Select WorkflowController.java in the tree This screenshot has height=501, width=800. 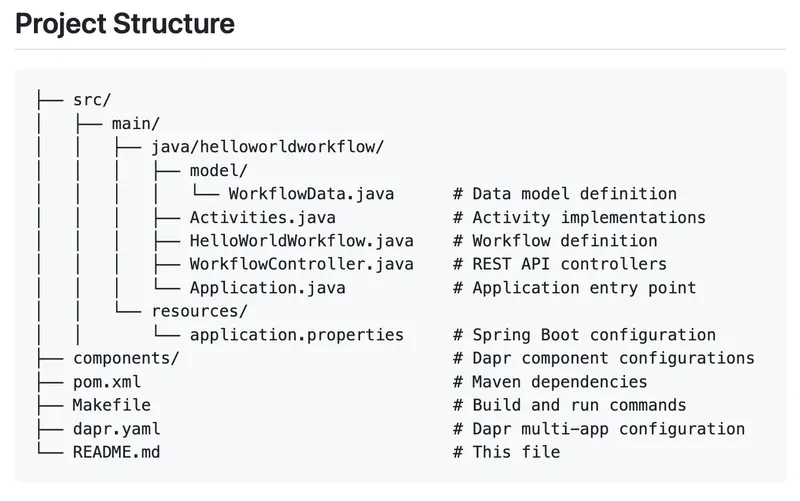[x=301, y=264]
